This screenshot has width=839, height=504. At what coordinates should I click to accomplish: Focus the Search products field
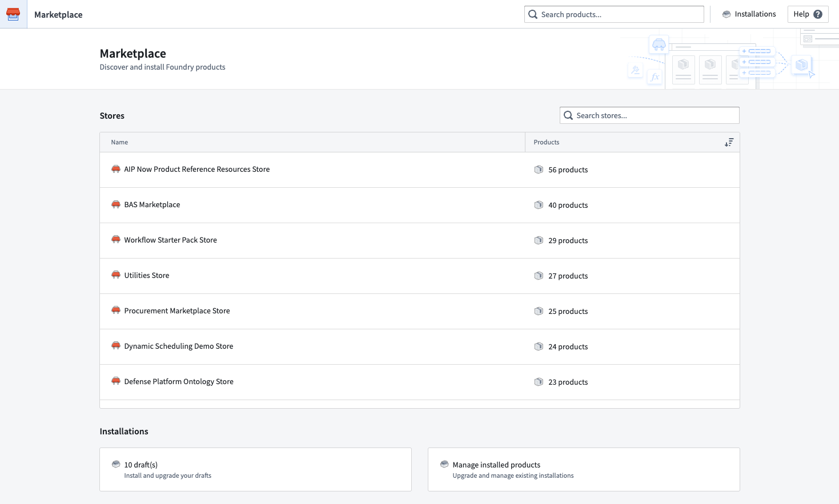[x=614, y=14]
